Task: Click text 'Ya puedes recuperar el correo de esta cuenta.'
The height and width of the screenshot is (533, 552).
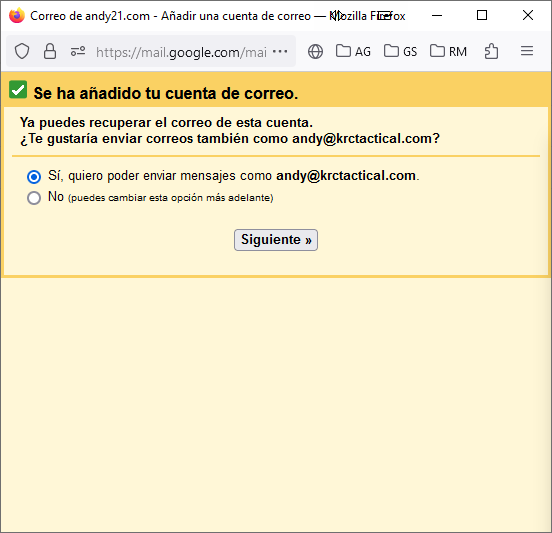Action: [x=166, y=123]
